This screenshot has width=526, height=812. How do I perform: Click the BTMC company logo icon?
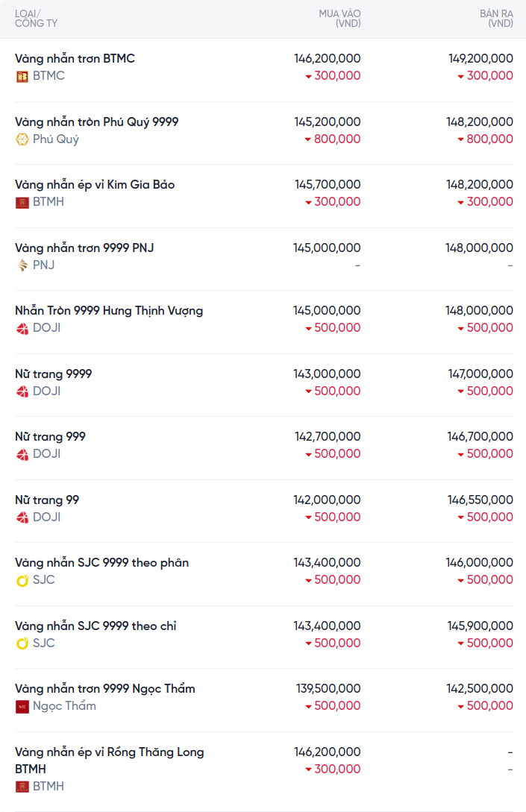click(22, 76)
